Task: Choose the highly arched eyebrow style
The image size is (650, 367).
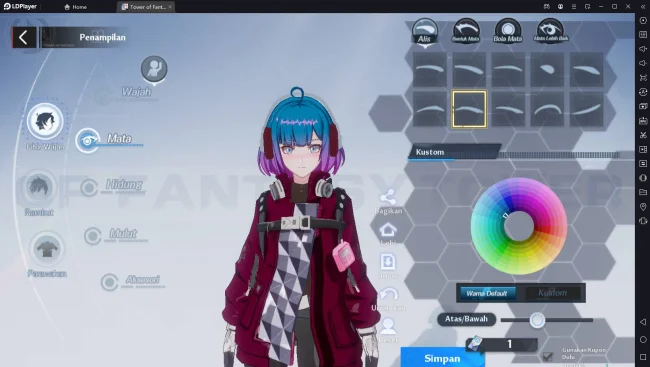Action: click(547, 109)
